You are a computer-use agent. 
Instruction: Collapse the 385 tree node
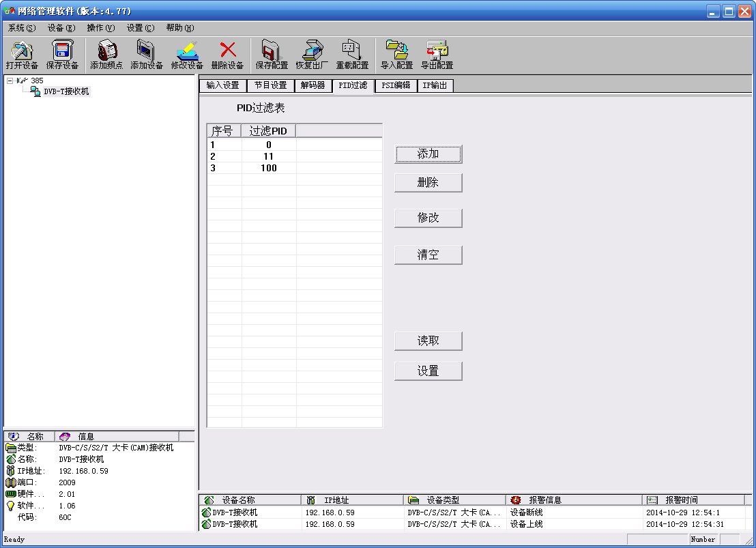[10, 81]
